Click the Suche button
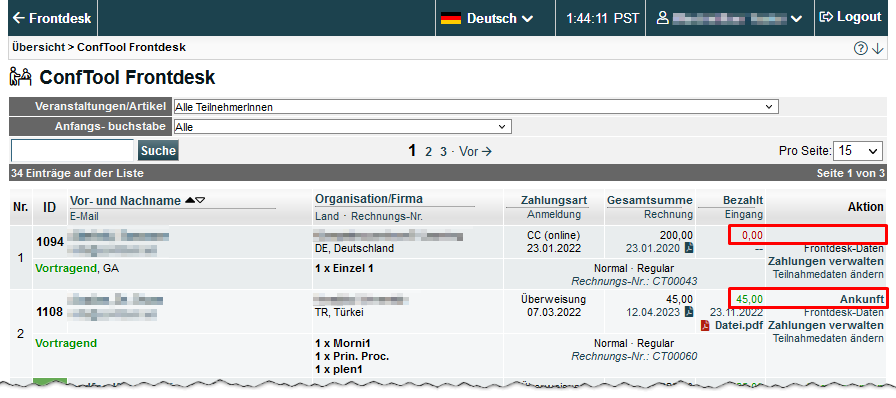The width and height of the screenshot is (896, 398). pyautogui.click(x=158, y=151)
